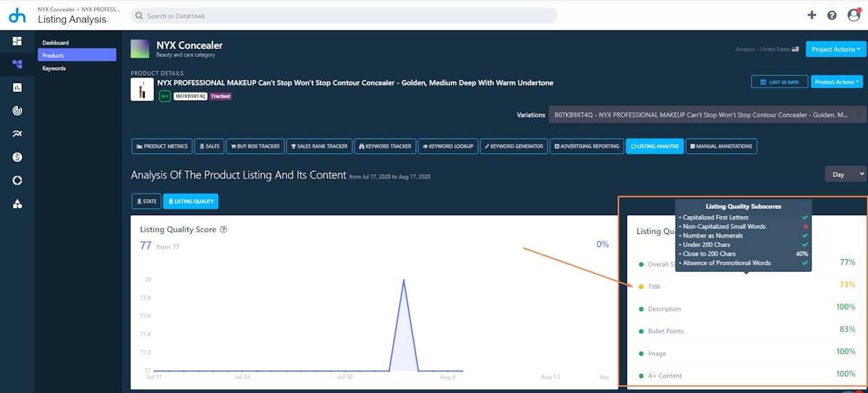868x393 pixels.
Task: Open the Last 30 Days date picker
Action: (779, 82)
